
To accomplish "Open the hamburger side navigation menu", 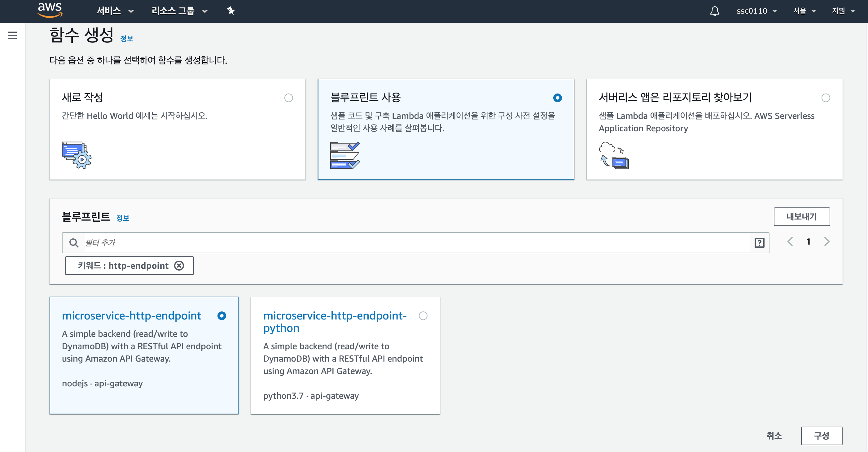I will 12,35.
